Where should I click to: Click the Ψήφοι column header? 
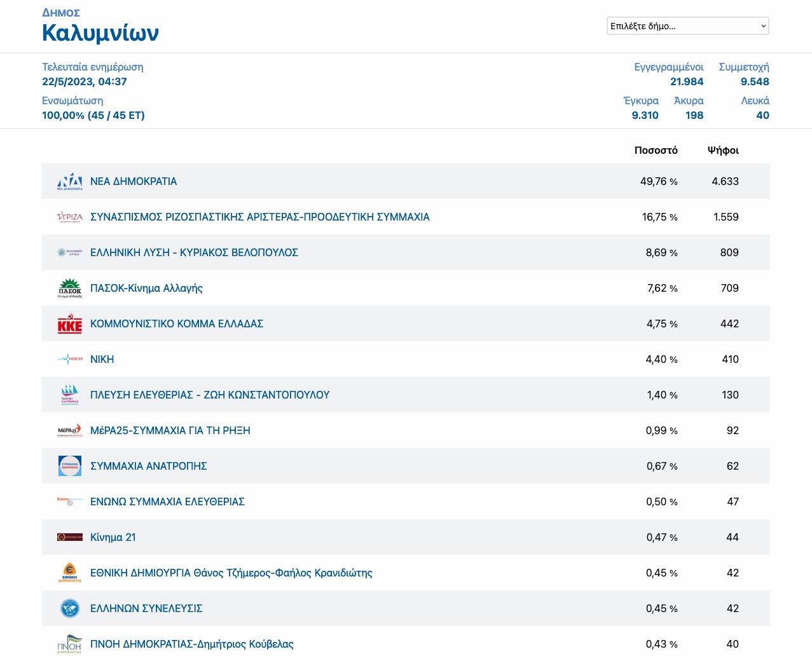723,150
